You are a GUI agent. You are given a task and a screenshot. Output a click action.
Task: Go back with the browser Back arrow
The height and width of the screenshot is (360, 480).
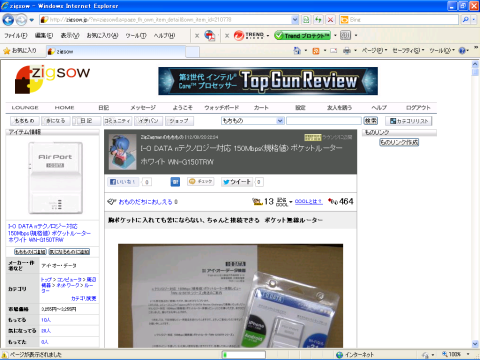tap(8, 20)
